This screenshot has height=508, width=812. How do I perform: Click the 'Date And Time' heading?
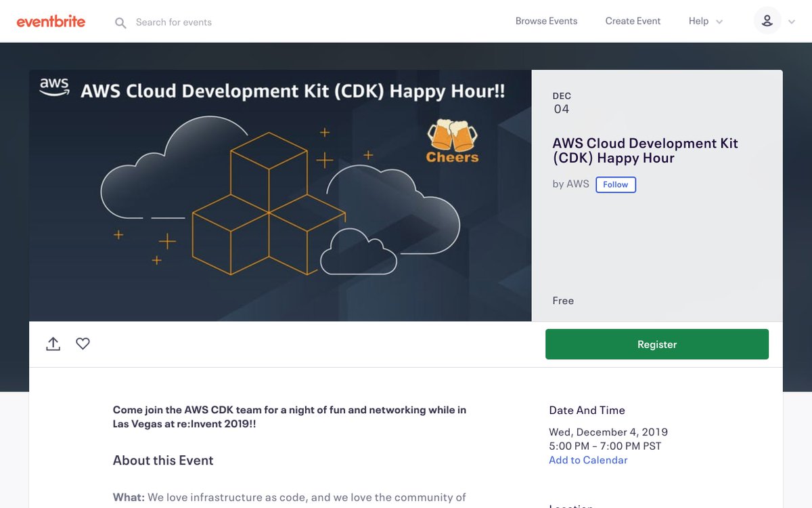(x=587, y=410)
